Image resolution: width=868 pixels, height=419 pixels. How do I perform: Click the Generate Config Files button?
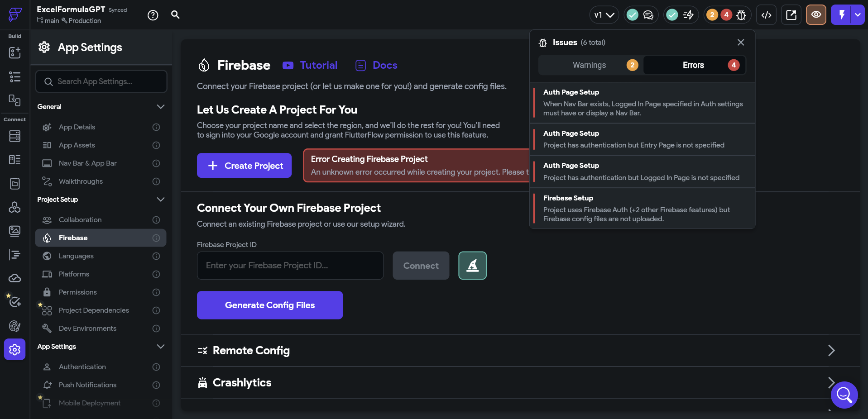click(270, 305)
